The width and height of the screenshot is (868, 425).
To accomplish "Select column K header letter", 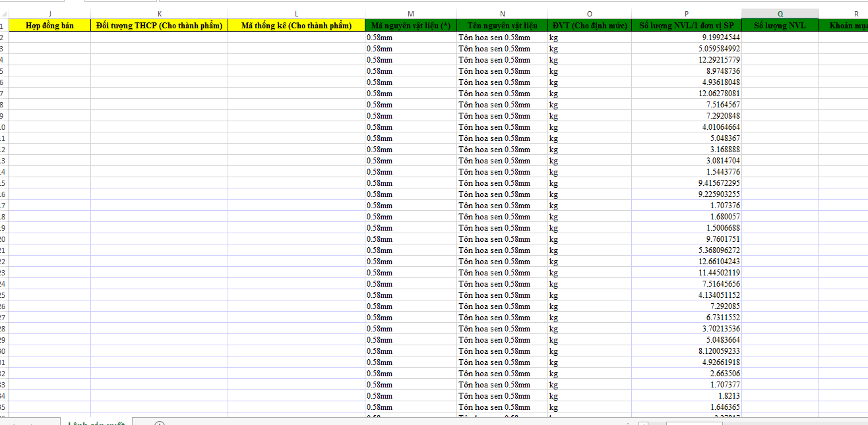I will [160, 14].
